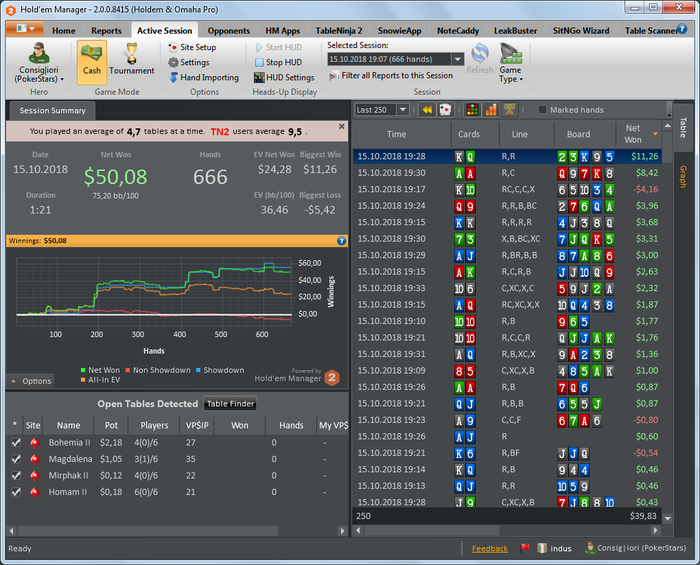
Task: Switch to the vertical Table side tab
Action: click(683, 128)
